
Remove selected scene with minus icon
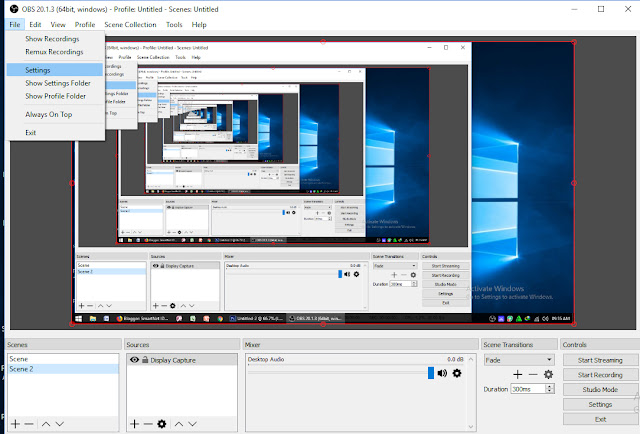[x=29, y=424]
